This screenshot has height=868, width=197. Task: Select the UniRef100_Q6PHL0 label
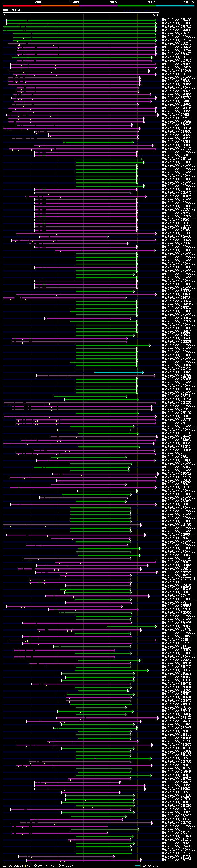(x=177, y=331)
